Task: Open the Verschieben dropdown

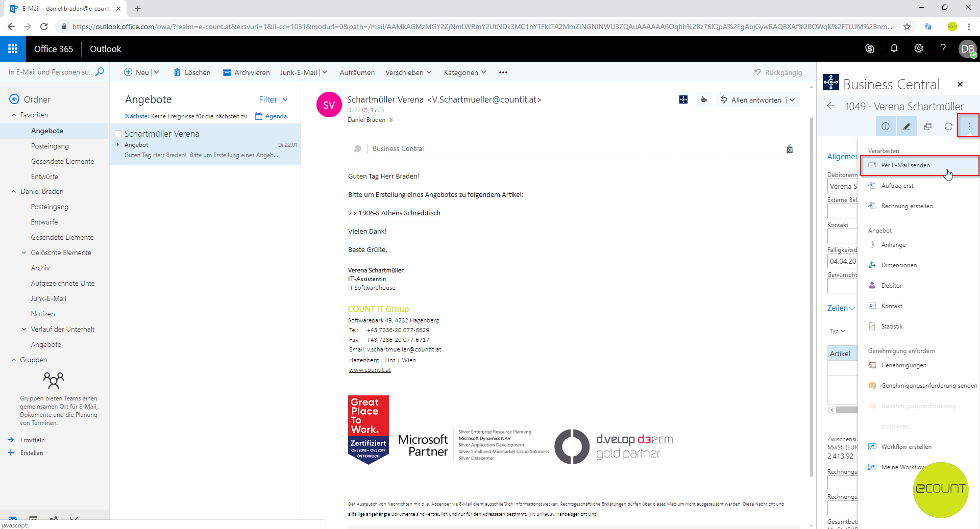Action: (x=408, y=72)
